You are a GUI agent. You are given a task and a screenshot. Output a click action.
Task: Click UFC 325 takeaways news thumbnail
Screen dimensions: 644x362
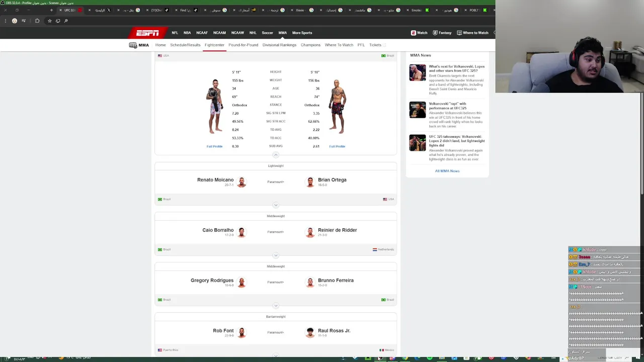coord(417,143)
